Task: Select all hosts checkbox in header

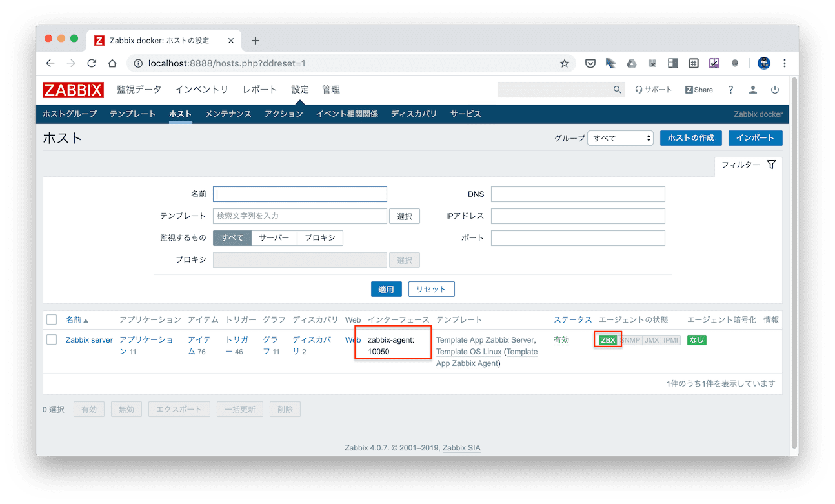Action: tap(52, 319)
